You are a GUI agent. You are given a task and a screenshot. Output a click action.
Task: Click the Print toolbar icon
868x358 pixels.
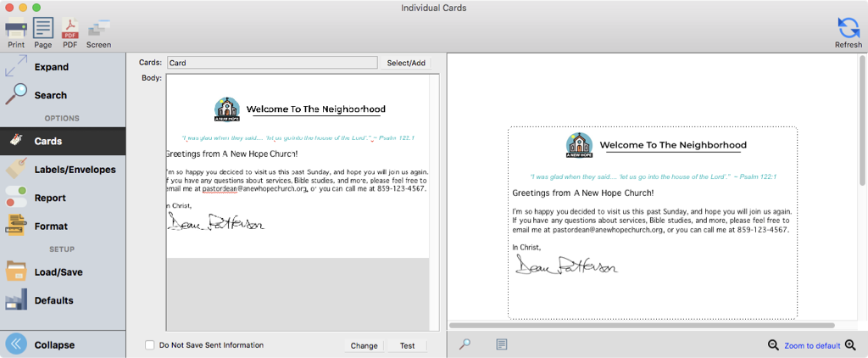(x=16, y=32)
